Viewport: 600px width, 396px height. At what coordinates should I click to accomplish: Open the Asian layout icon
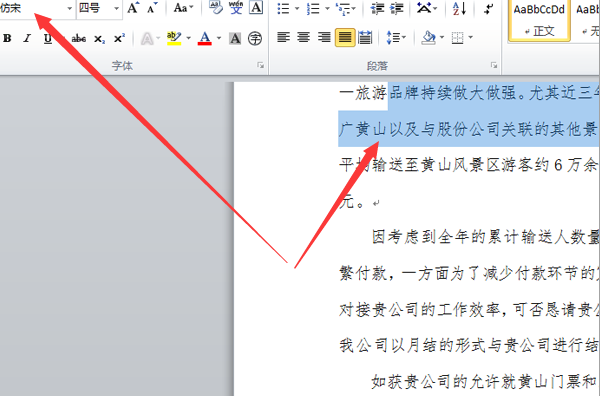click(424, 8)
